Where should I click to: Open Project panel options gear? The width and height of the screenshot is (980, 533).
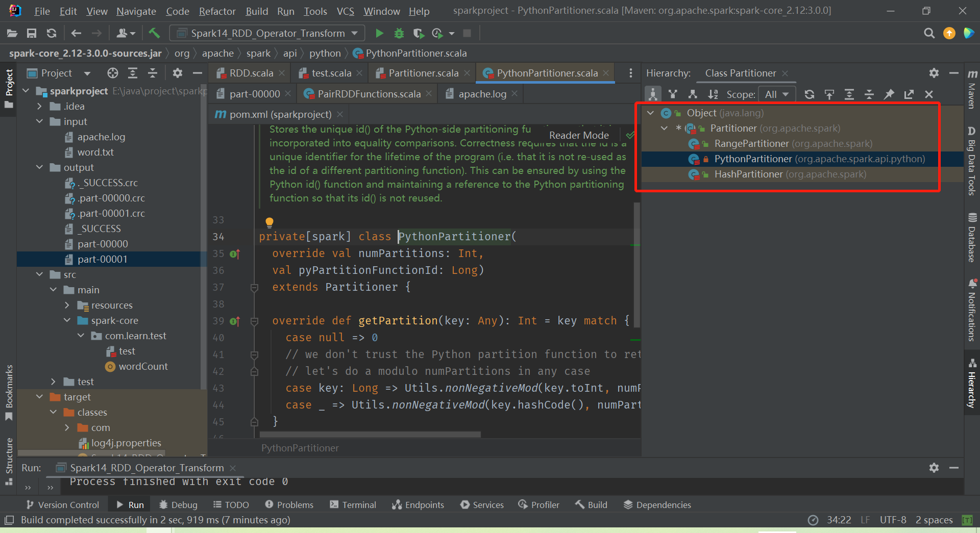[177, 73]
